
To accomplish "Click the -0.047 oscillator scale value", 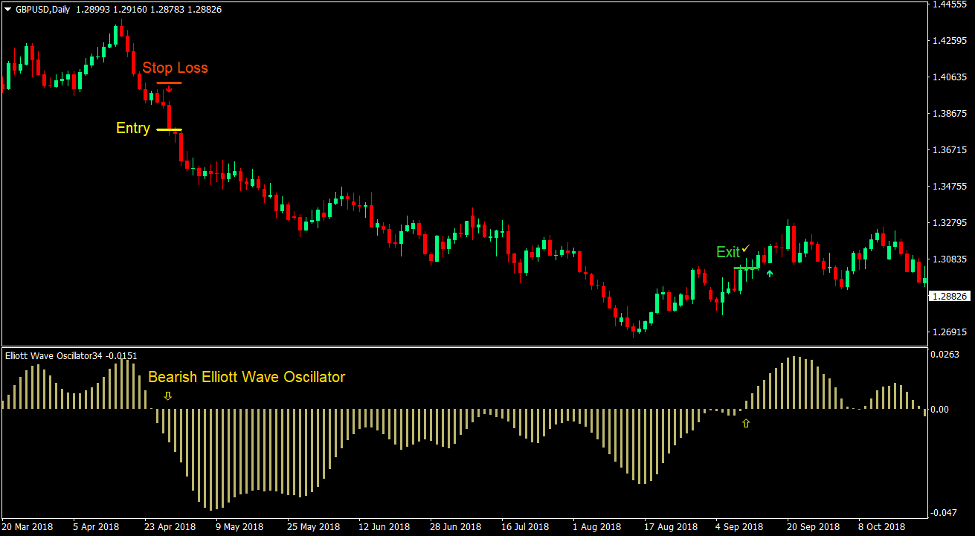I will pyautogui.click(x=944, y=513).
